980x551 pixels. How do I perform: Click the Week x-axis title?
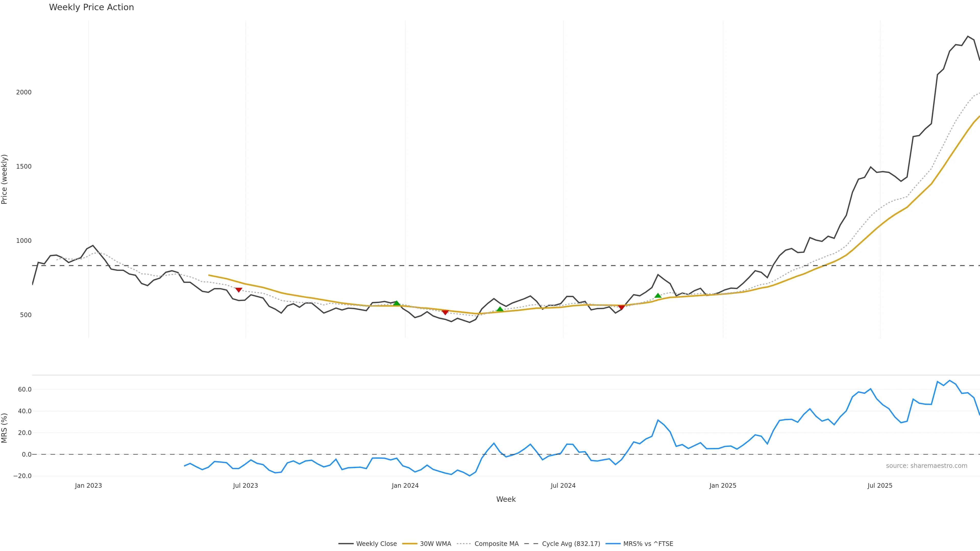[x=506, y=499]
